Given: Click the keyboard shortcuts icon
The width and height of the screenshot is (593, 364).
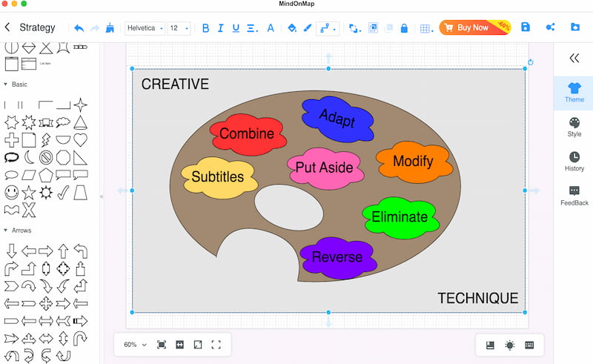Looking at the screenshot, I should [529, 345].
